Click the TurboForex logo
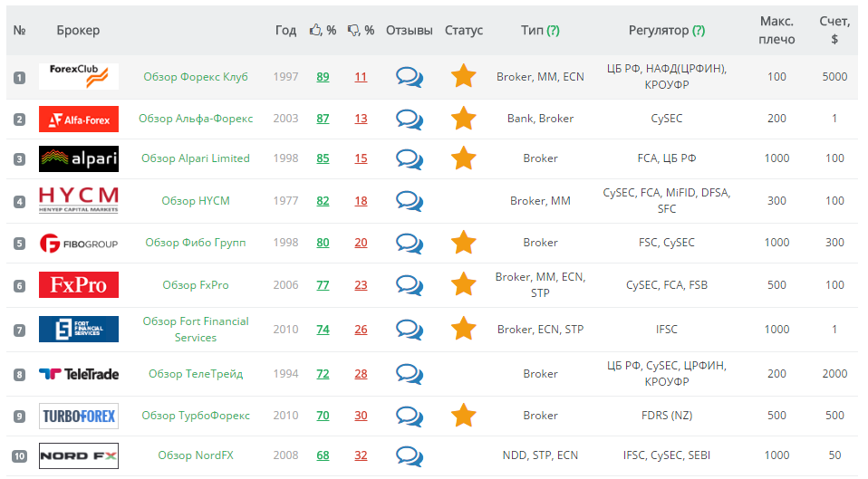The image size is (868, 479). pos(79,416)
